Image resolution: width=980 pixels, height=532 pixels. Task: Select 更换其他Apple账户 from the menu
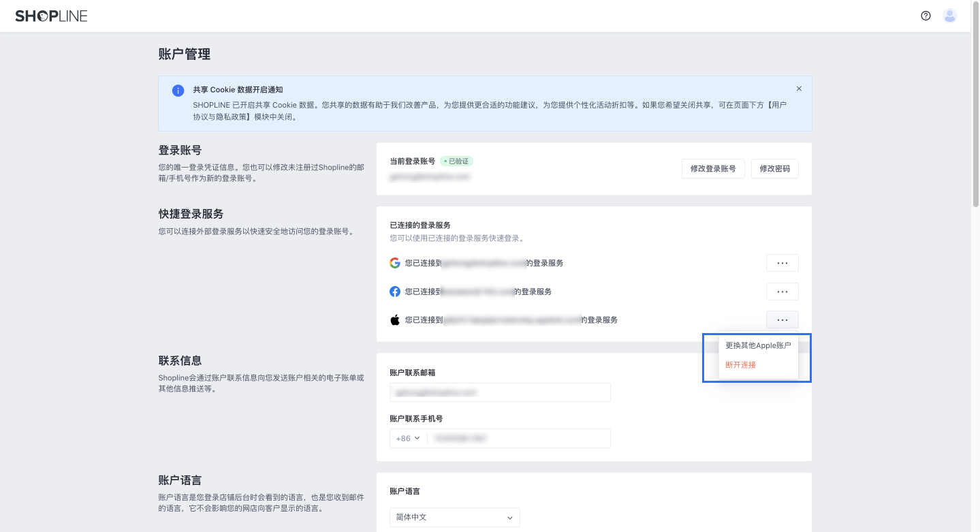pyautogui.click(x=758, y=345)
